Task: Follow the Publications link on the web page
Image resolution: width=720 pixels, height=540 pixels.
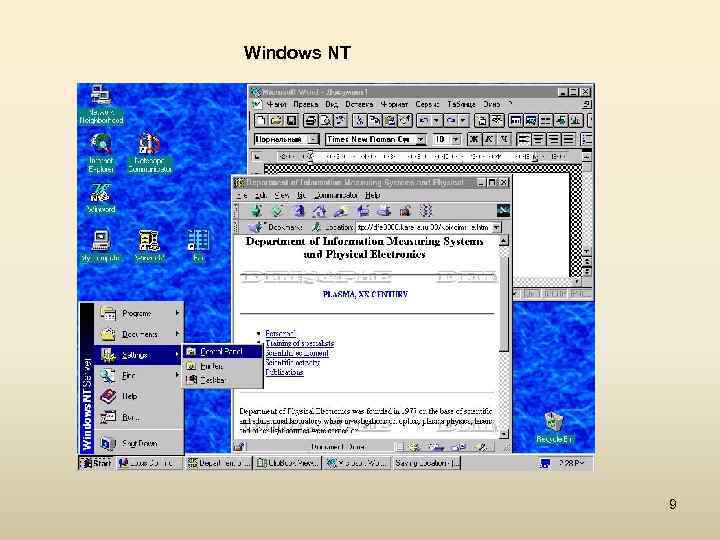Action: click(x=284, y=372)
